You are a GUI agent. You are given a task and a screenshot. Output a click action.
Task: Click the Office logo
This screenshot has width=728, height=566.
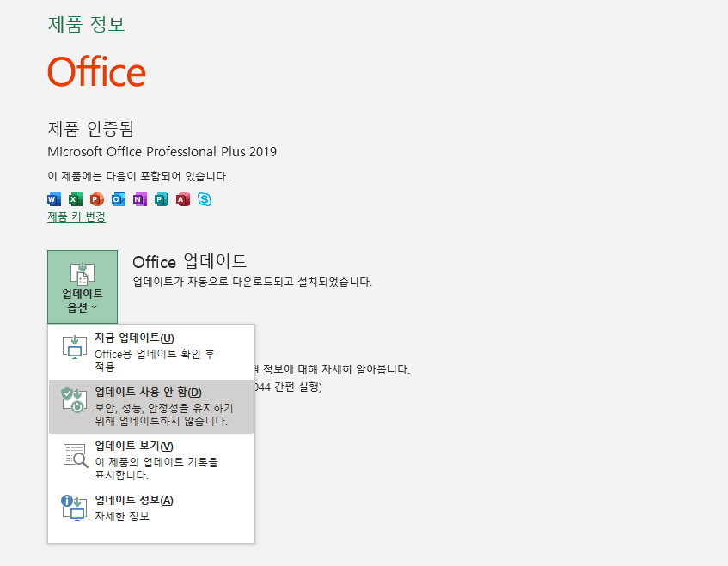pos(96,71)
